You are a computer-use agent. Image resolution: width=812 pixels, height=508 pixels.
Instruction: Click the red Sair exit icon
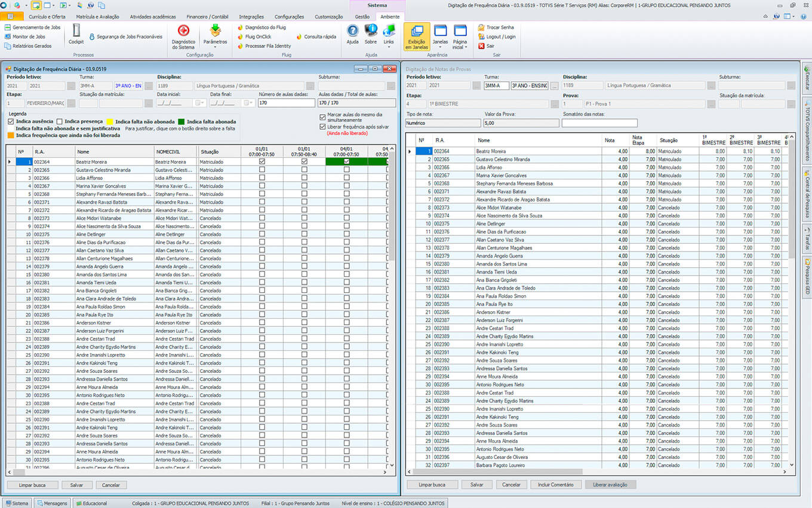pyautogui.click(x=481, y=46)
